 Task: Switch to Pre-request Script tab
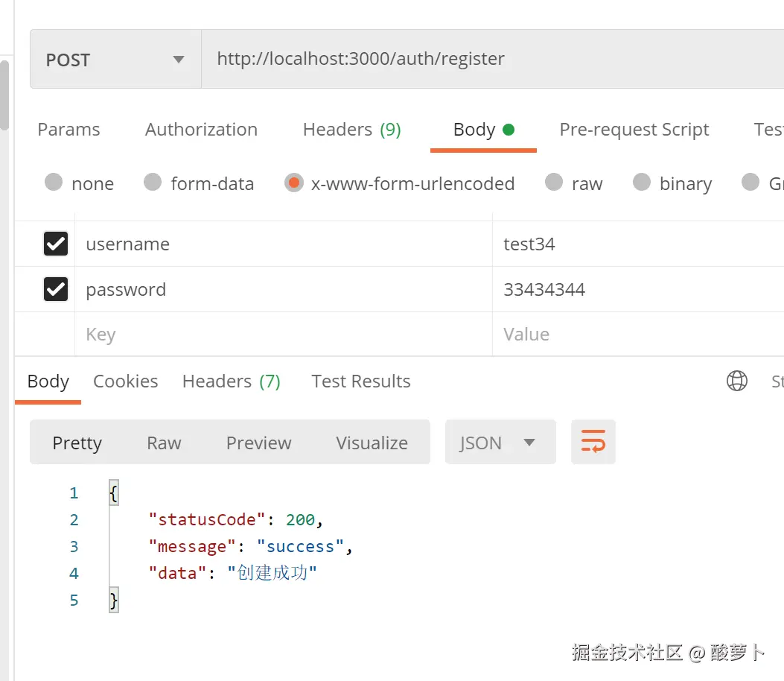coord(634,130)
